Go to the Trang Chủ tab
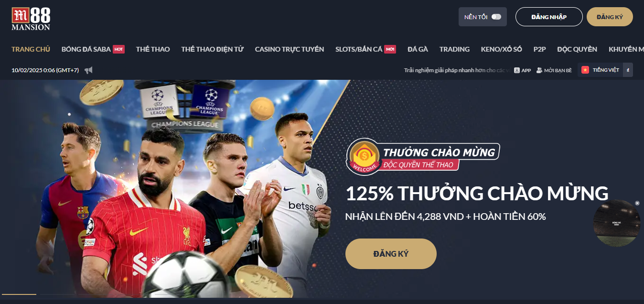The height and width of the screenshot is (304, 644). 31,49
